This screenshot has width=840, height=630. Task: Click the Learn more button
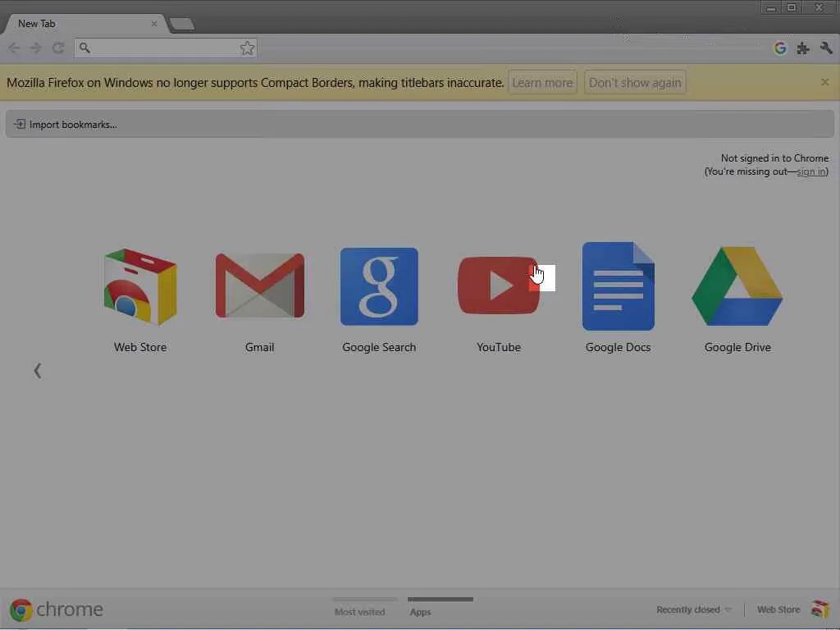click(x=542, y=83)
